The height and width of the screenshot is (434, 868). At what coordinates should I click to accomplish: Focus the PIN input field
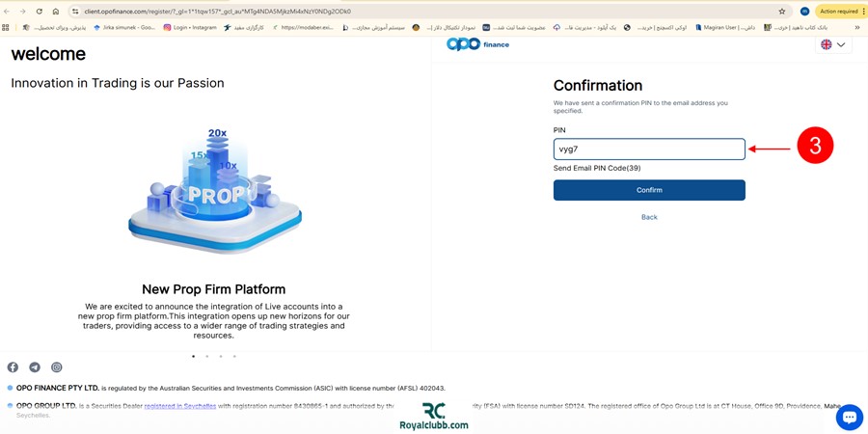pyautogui.click(x=649, y=149)
